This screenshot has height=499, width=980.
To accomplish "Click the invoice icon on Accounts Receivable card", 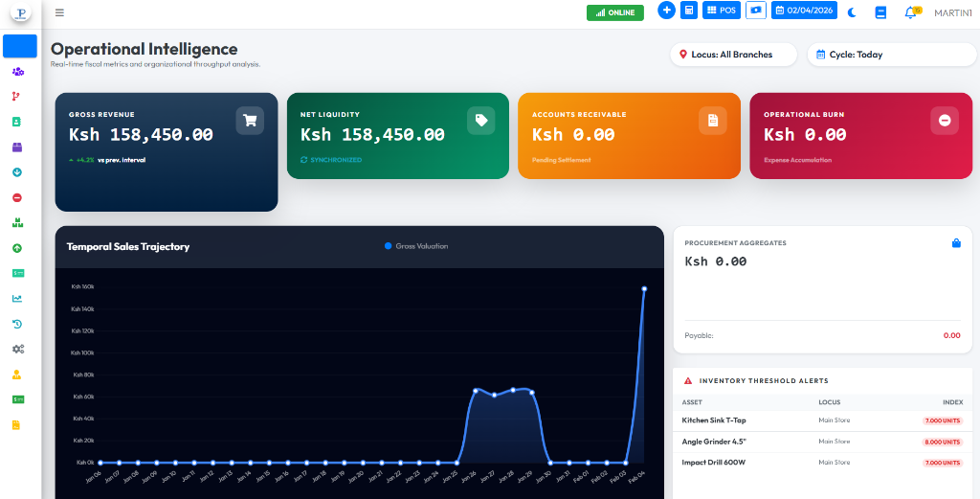I will pos(713,121).
